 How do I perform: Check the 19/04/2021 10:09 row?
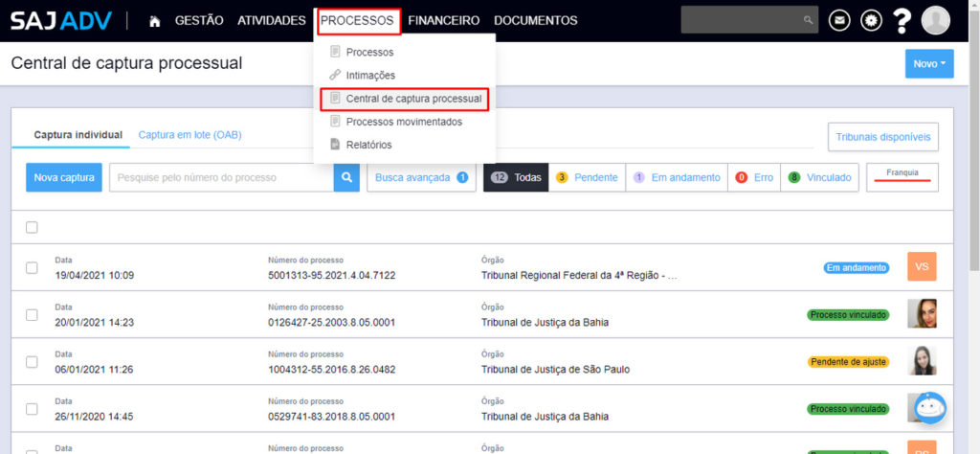32,267
